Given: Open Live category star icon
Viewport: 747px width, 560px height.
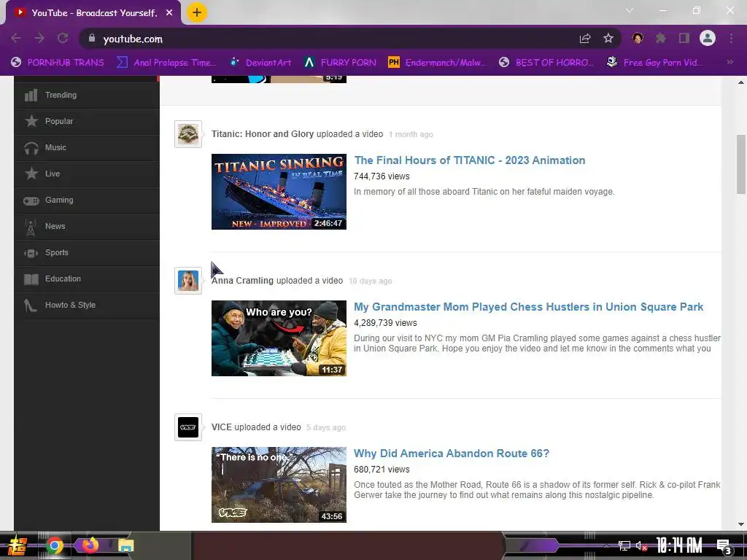Looking at the screenshot, I should pos(31,174).
